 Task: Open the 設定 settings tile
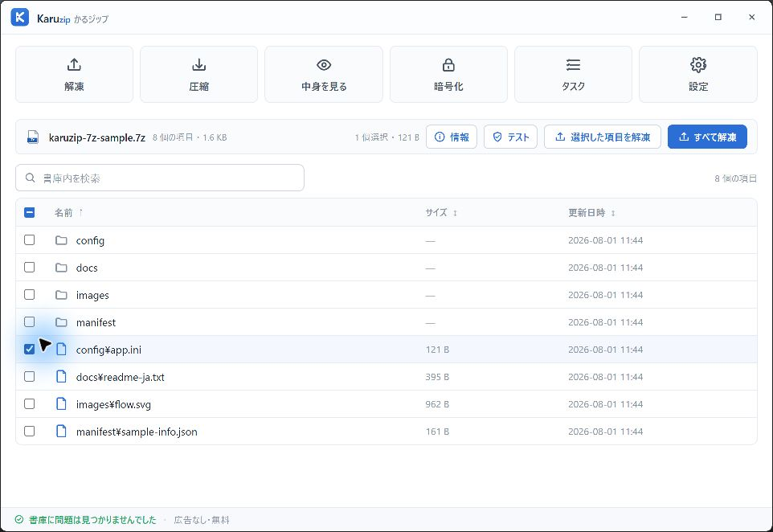point(698,75)
